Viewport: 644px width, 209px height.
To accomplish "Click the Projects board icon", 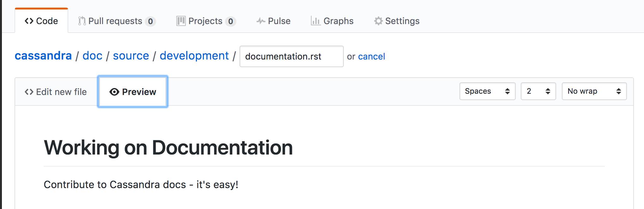I will [x=181, y=21].
